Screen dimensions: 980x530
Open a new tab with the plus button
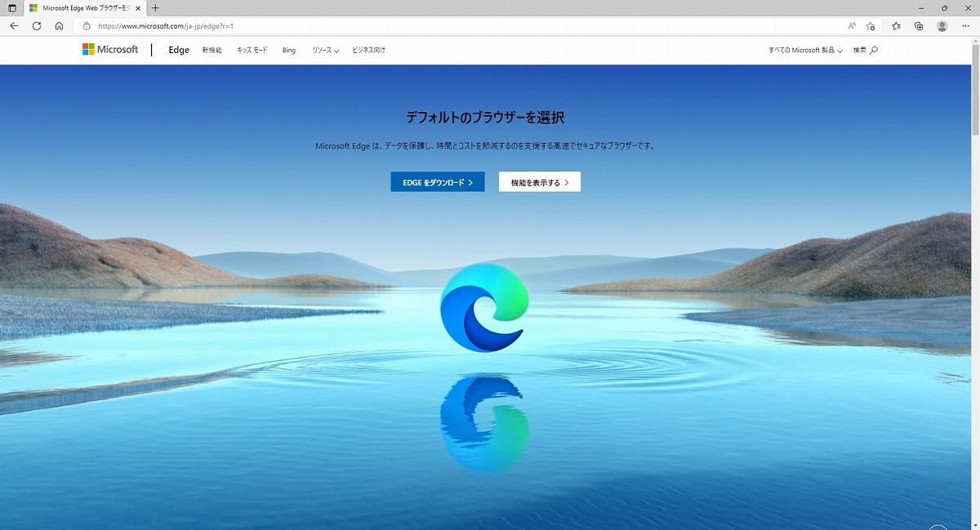coord(155,8)
